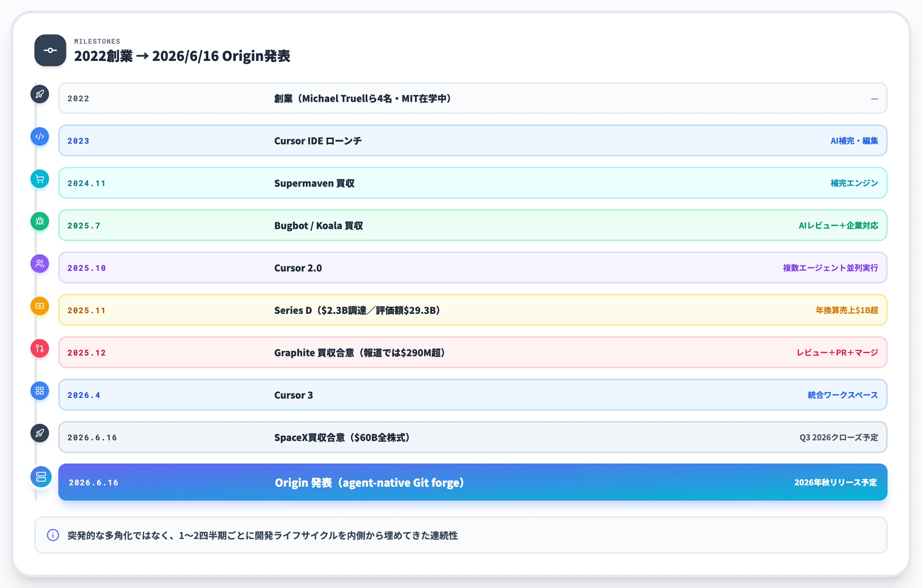The height and width of the screenshot is (588, 922).
Task: Click the 2025.12 date label
Action: coord(86,353)
